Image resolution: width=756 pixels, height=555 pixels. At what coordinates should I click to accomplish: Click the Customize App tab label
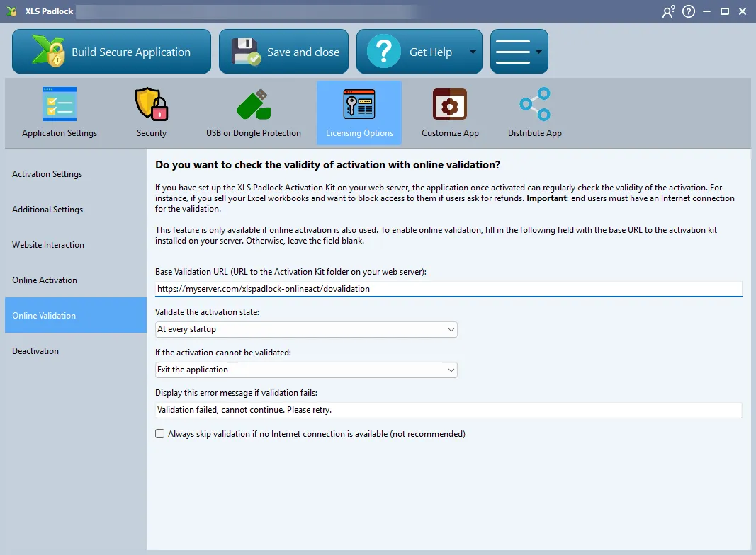450,133
